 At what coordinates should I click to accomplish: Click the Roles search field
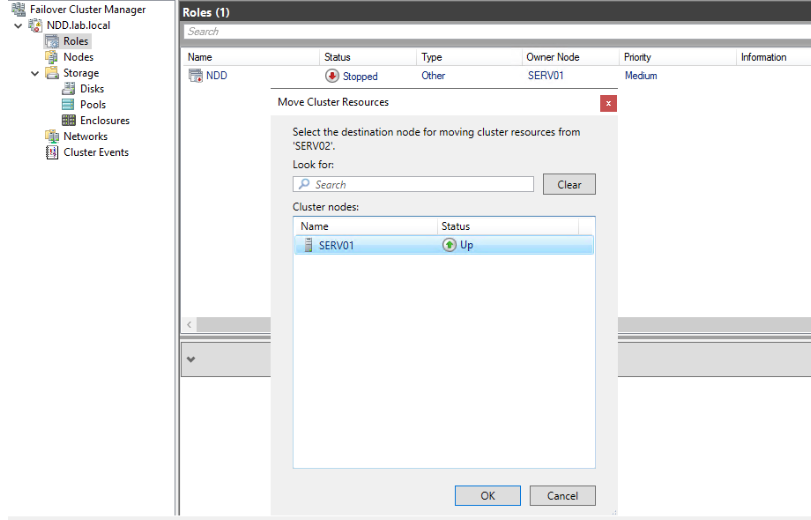click(x=497, y=32)
